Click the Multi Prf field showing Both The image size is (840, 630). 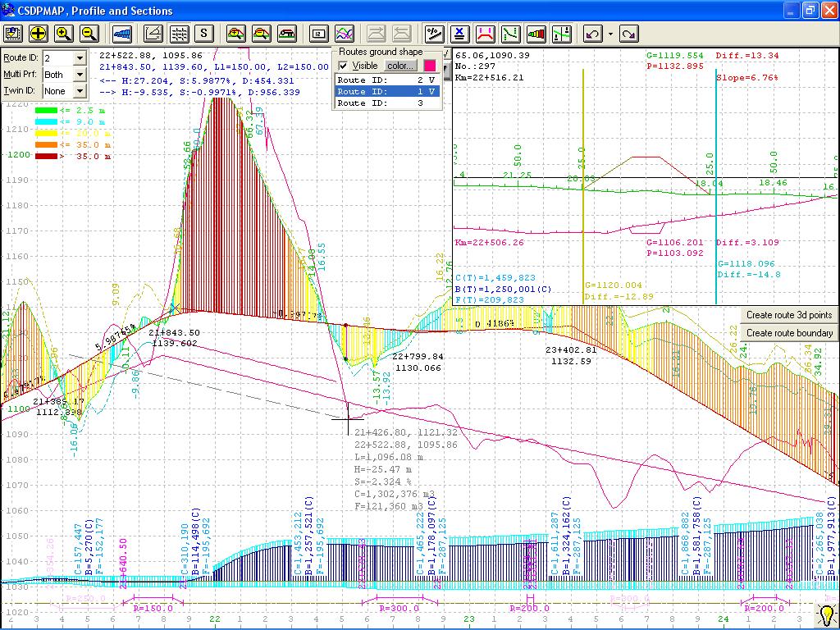point(58,75)
